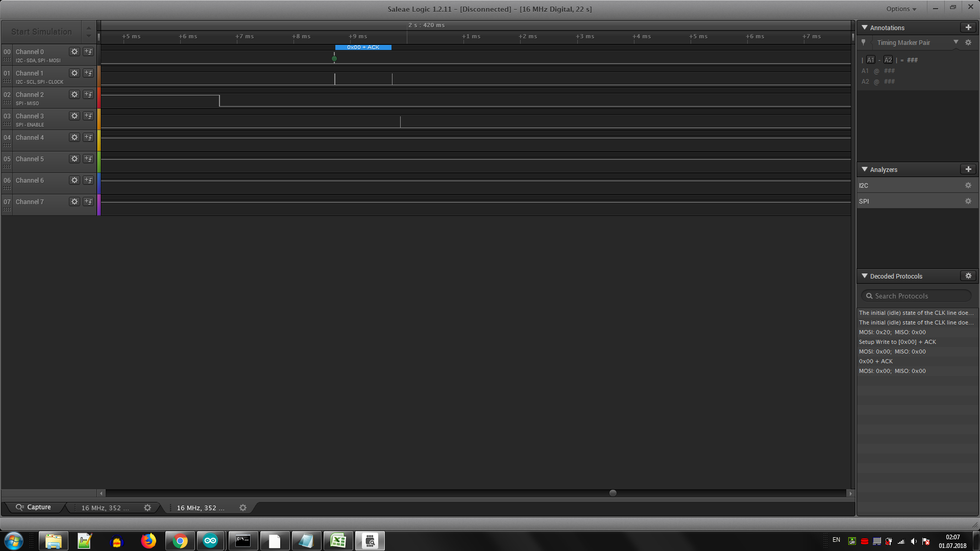
Task: Open Decoded Protocols settings gear
Action: coord(968,276)
